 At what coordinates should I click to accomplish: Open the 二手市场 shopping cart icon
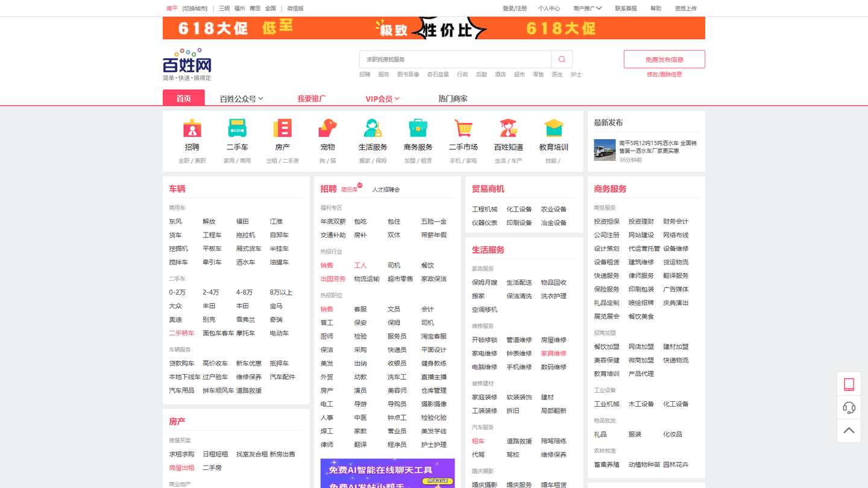coord(464,128)
